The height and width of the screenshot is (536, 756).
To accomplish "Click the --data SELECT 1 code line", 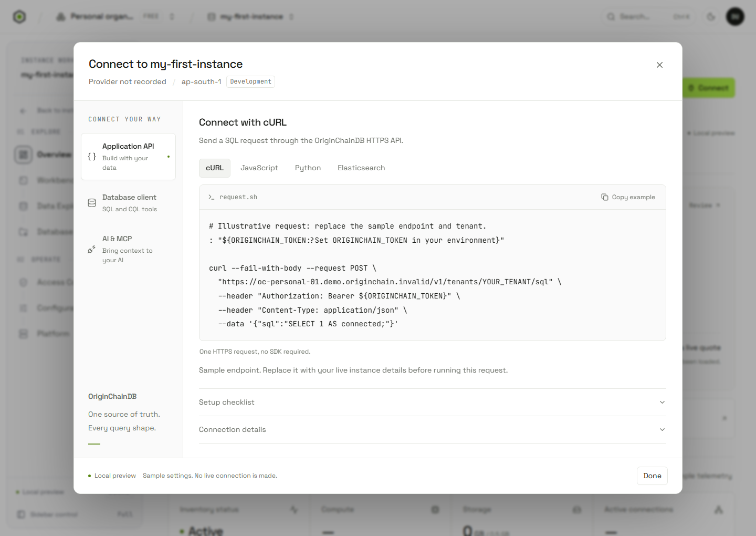I will tap(308, 324).
